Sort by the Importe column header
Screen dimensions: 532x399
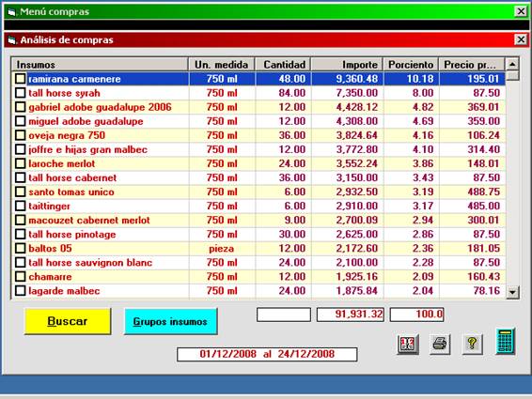pyautogui.click(x=347, y=65)
